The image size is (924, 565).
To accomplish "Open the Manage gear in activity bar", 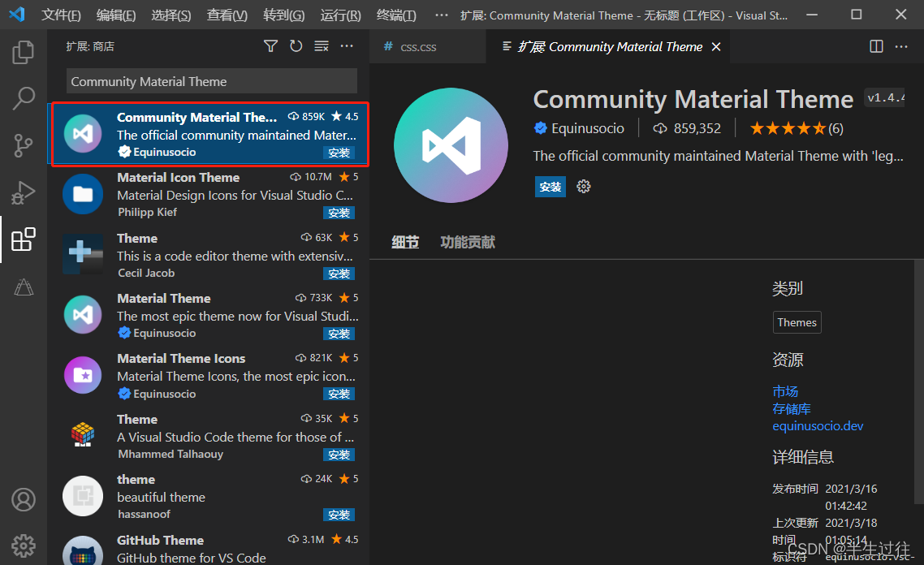I will 24,546.
